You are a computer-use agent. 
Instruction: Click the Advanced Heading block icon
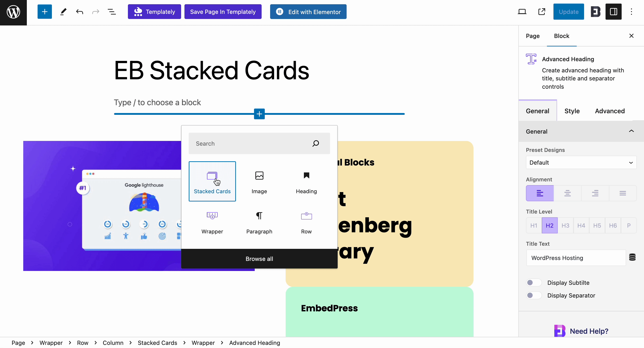pos(532,59)
